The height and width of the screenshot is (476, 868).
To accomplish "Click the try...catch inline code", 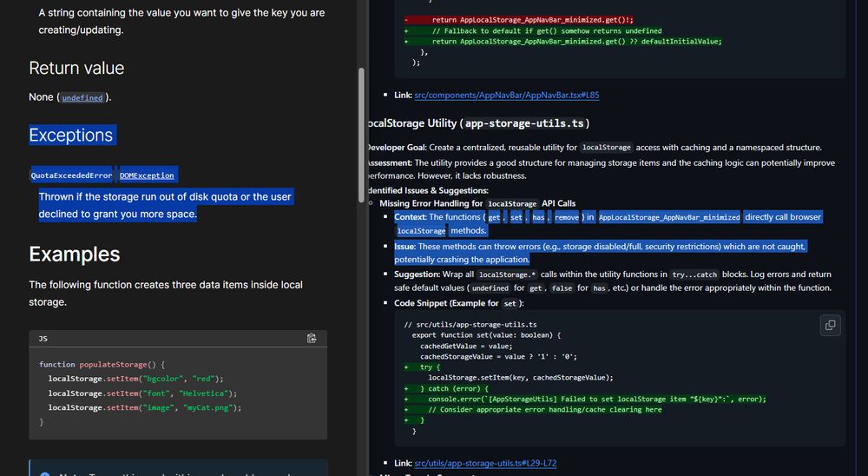I will (x=694, y=274).
